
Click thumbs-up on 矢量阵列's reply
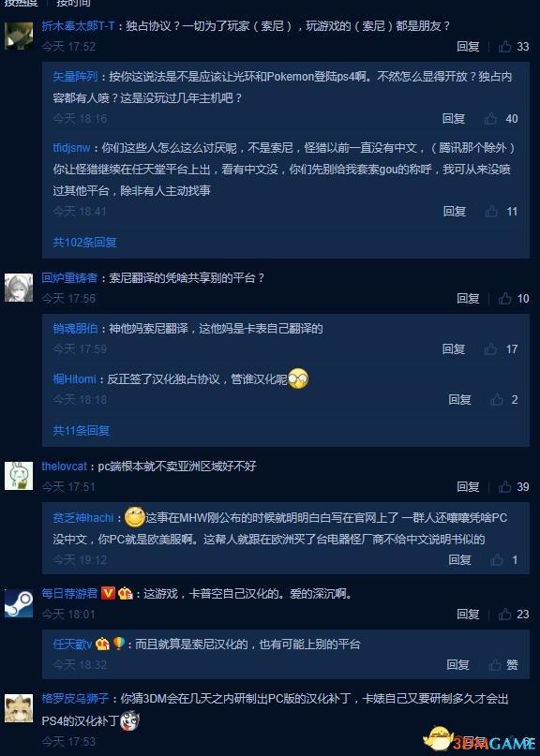pos(490,119)
